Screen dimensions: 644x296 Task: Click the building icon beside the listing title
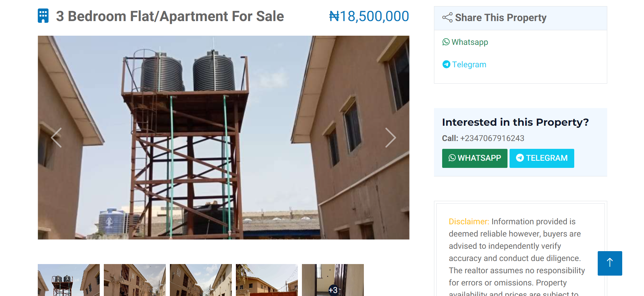(x=43, y=16)
